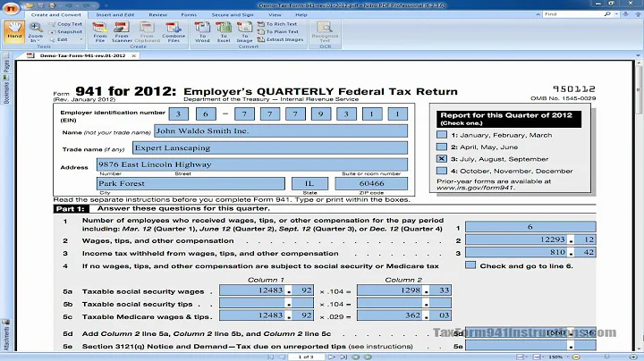Viewport: 644px width, 361px height.
Task: Click the Name field John Waldo Smith Inc.
Action: click(x=281, y=130)
